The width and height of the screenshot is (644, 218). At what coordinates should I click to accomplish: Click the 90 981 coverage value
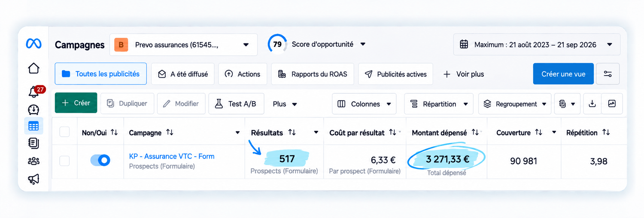click(524, 161)
